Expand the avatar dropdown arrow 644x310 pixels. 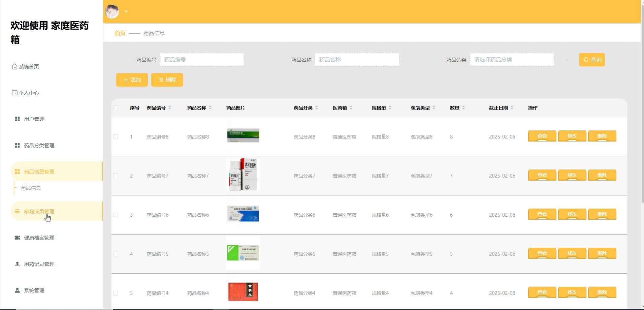click(126, 11)
